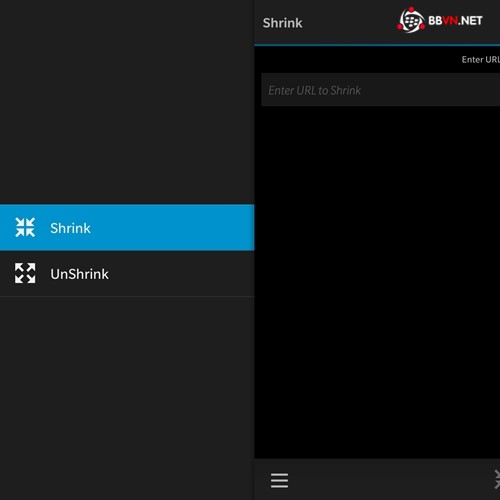Click the Shrink page title in header
This screenshot has width=500, height=500.
pos(282,23)
